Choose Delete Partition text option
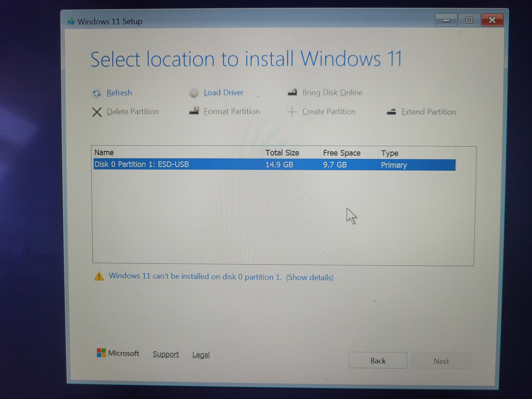 click(133, 112)
